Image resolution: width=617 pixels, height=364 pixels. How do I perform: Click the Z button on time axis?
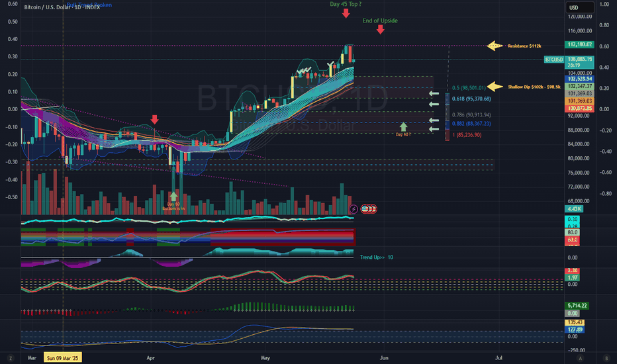click(x=11, y=358)
